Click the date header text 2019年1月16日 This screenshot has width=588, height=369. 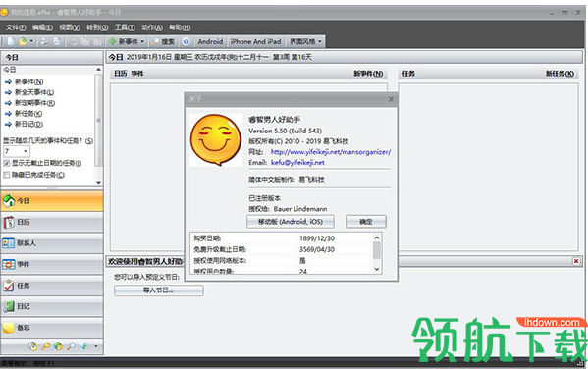point(148,57)
